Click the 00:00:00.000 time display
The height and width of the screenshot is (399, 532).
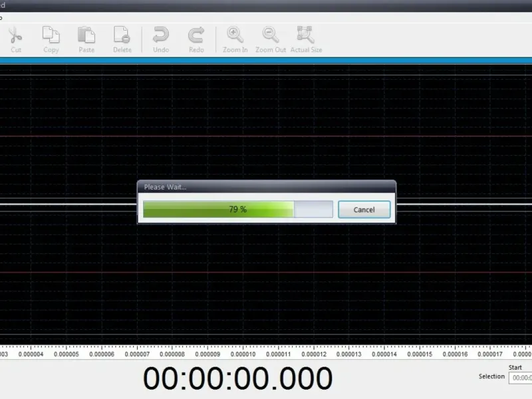tap(237, 378)
